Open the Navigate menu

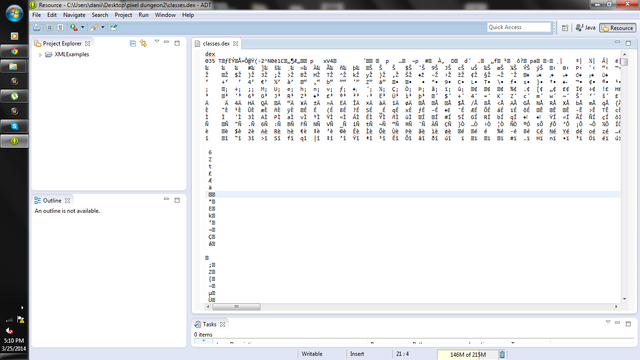tap(74, 15)
